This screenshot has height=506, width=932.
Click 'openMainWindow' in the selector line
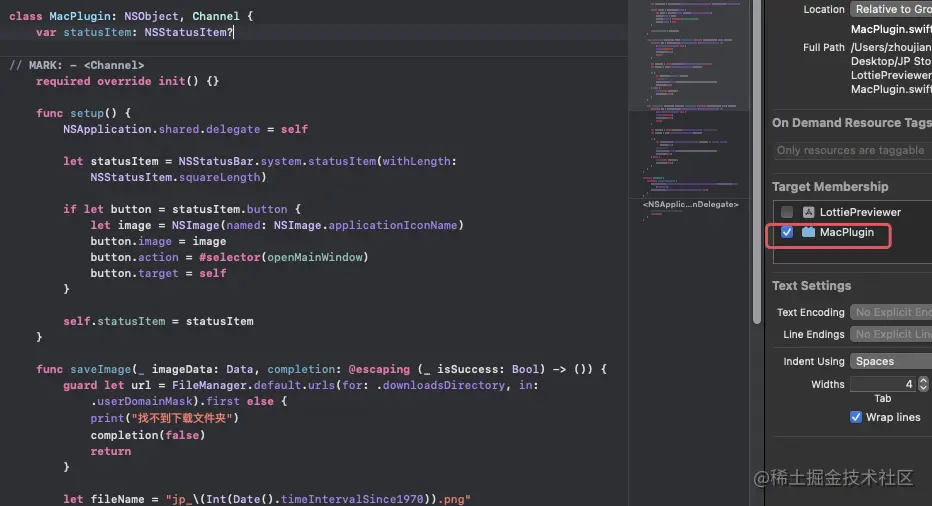click(x=314, y=257)
